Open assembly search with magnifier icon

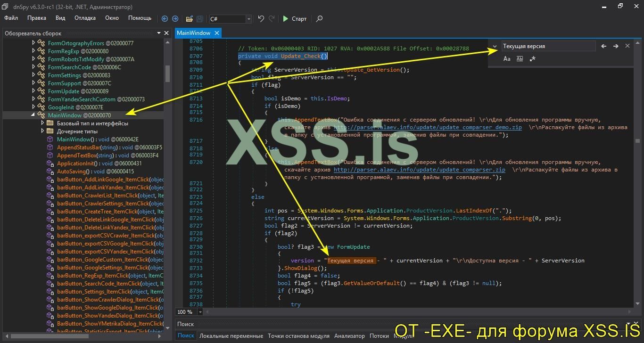pos(319,19)
